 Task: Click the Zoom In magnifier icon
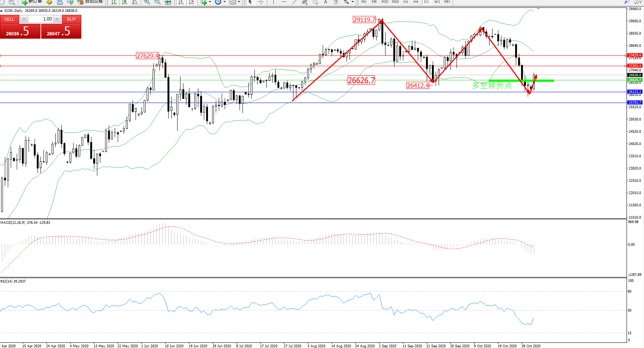tap(147, 2)
